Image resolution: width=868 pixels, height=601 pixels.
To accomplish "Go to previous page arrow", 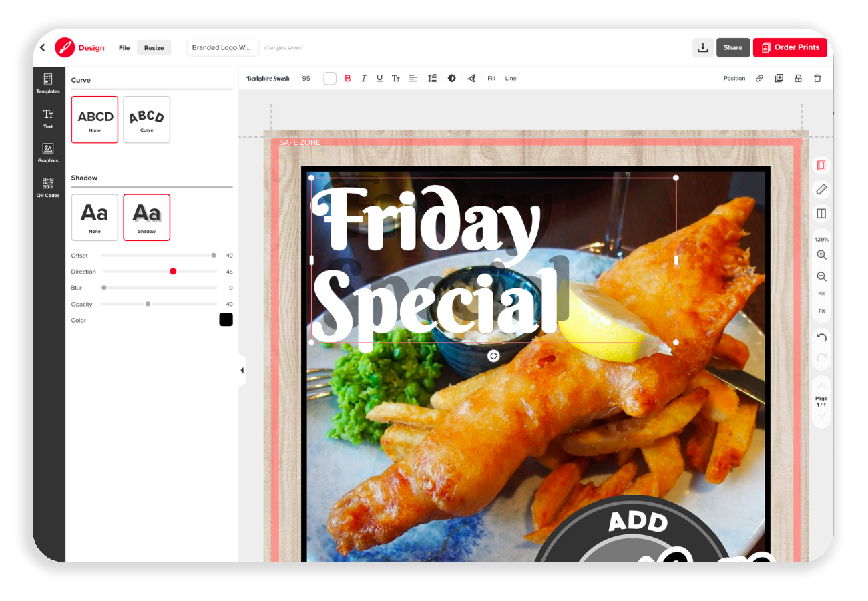I will pyautogui.click(x=821, y=386).
